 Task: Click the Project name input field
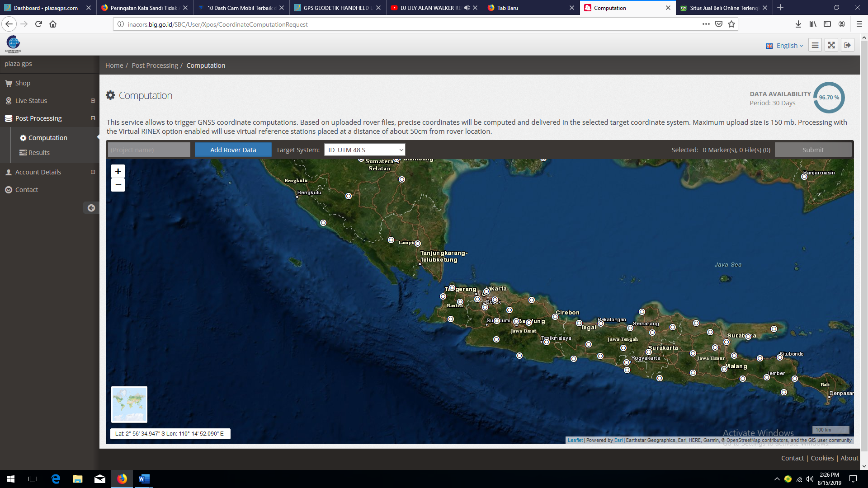click(x=149, y=150)
